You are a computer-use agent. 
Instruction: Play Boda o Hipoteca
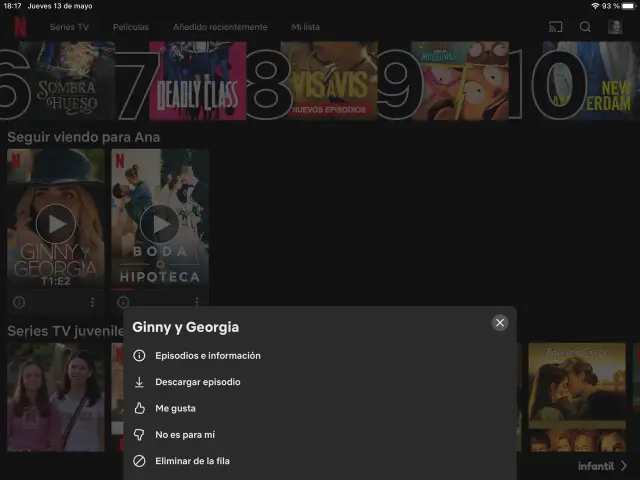click(160, 224)
